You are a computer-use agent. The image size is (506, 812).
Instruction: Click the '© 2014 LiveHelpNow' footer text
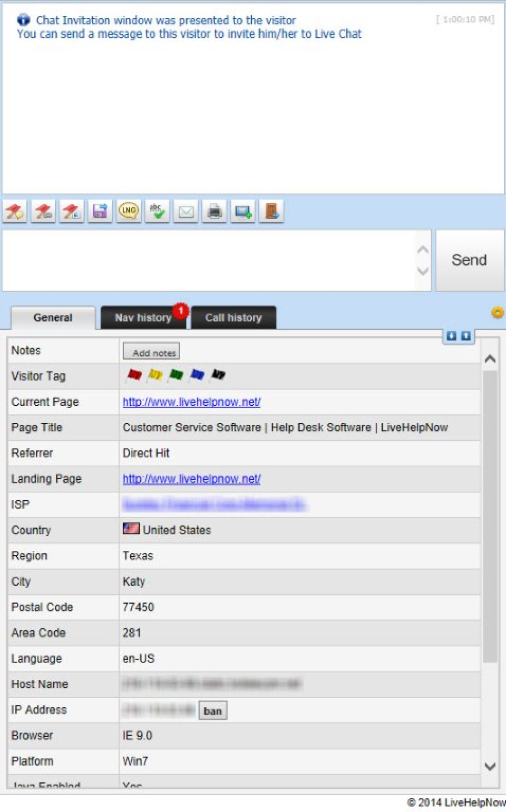pyautogui.click(x=456, y=802)
